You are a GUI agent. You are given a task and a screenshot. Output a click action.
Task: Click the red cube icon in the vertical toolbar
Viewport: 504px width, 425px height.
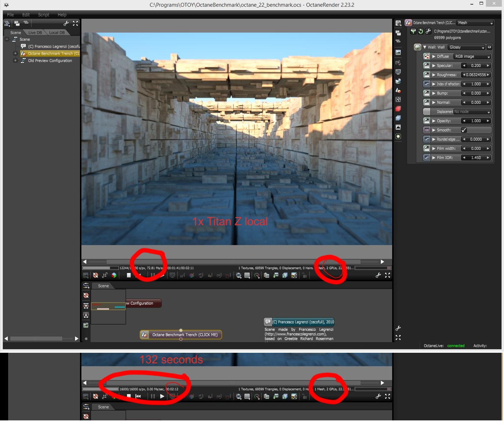point(398,109)
